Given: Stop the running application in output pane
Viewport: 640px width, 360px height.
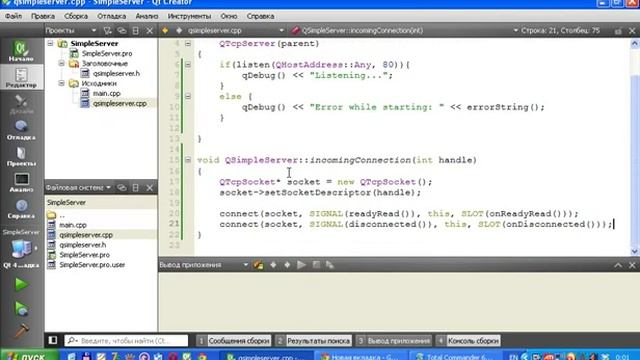Looking at the screenshot, I should point(316,265).
